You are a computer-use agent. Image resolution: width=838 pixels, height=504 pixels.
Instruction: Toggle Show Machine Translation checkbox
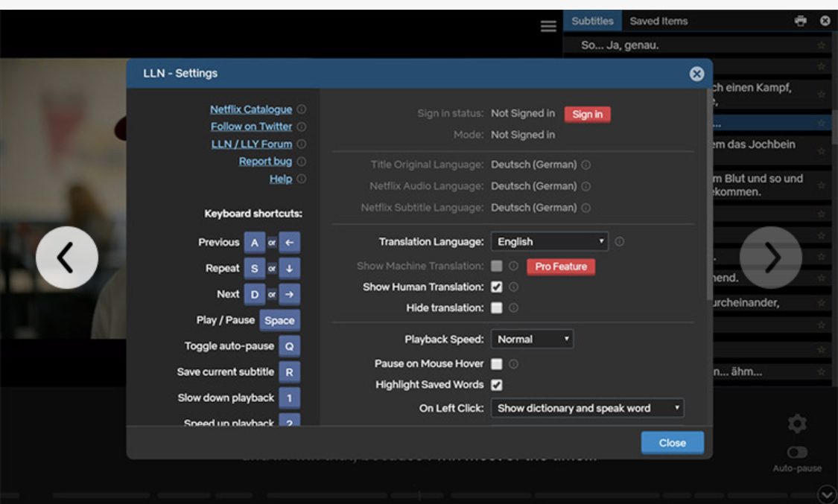497,266
